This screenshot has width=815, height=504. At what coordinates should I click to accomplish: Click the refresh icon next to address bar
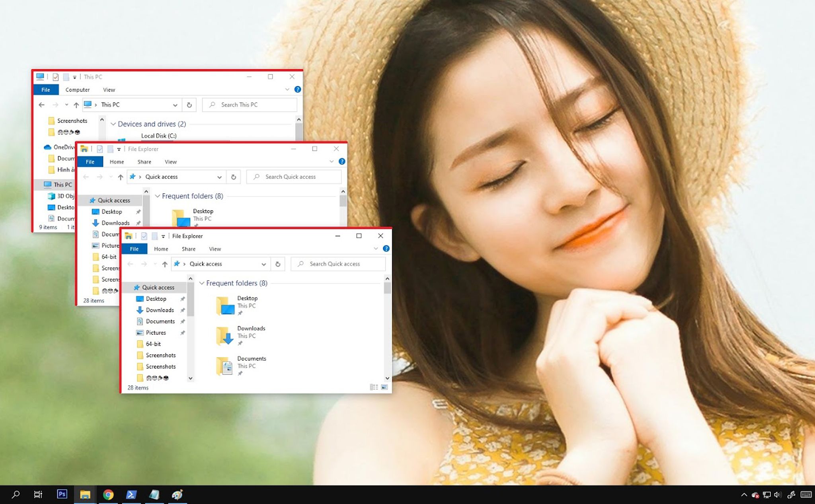pos(278,264)
